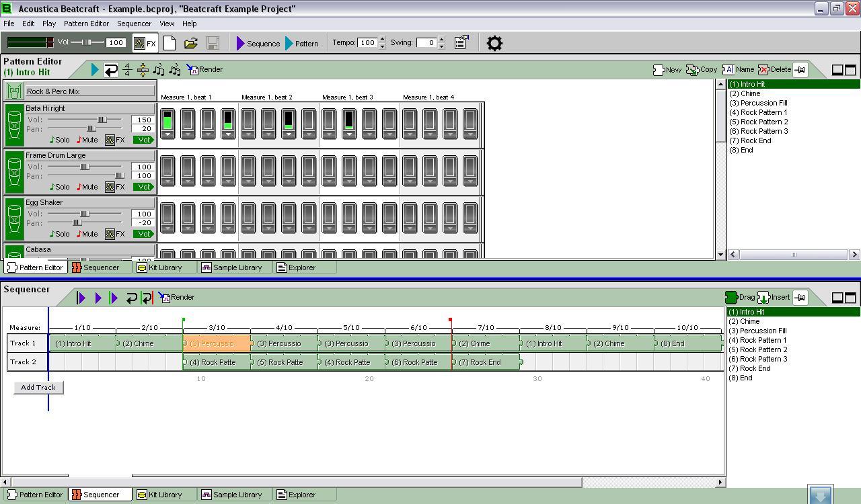Click the play arrow in Pattern Editor toolbar
This screenshot has width=861, height=504.
tap(95, 69)
